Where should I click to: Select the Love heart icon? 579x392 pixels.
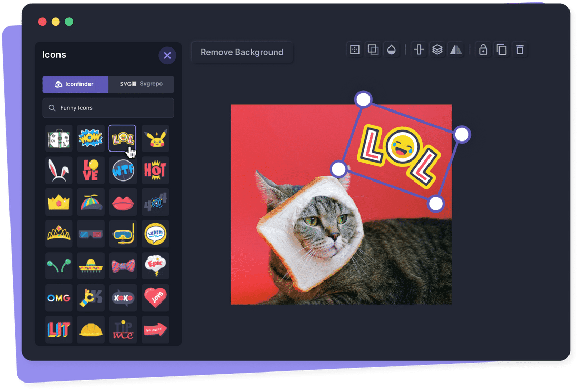(155, 297)
